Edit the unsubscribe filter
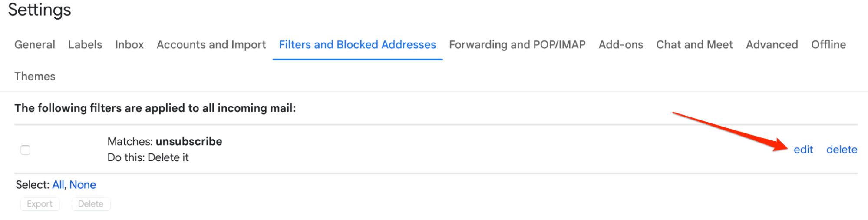Screen dimensions: 868x220 coord(803,150)
